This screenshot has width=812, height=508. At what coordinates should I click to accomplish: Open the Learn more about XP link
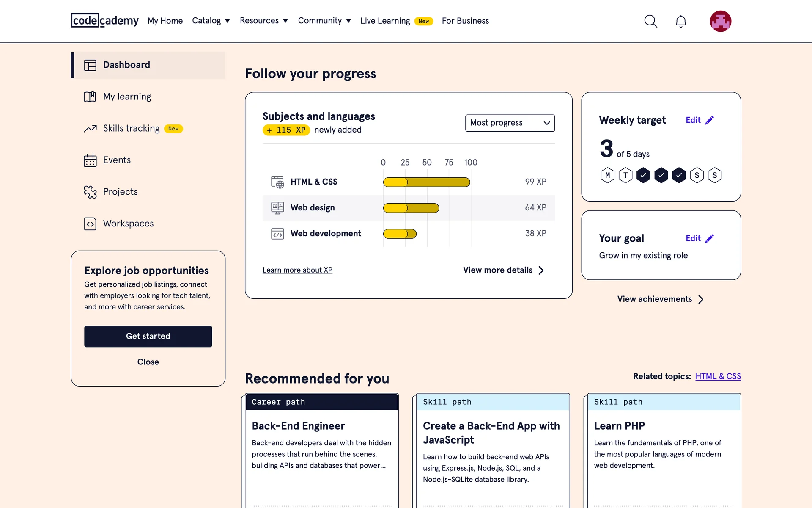coord(297,270)
